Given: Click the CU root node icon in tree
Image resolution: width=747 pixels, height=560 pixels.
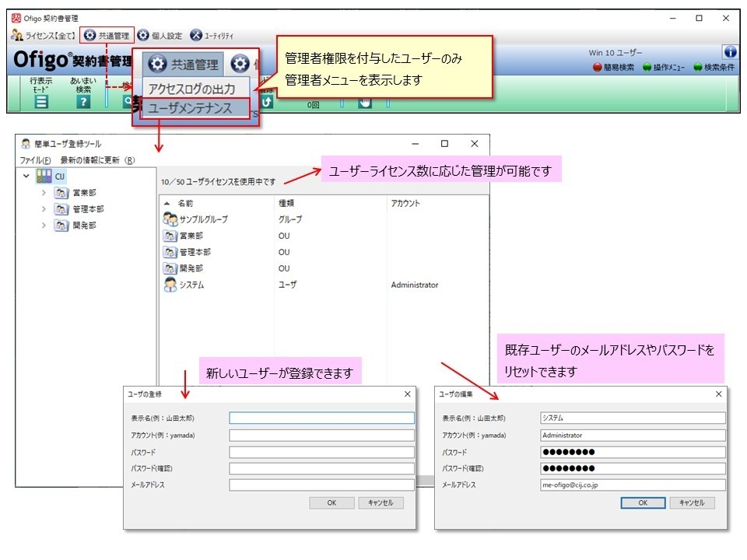Looking at the screenshot, I should coord(44,177).
